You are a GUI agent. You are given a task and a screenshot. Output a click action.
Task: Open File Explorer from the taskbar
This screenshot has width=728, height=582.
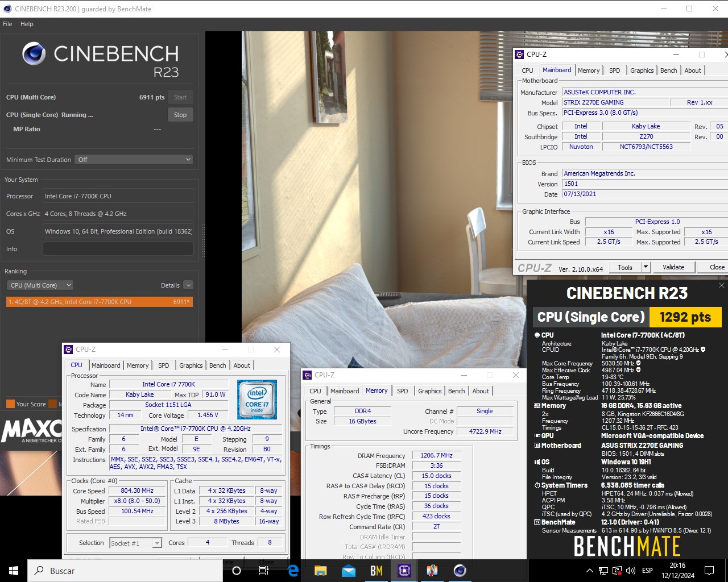tap(321, 571)
